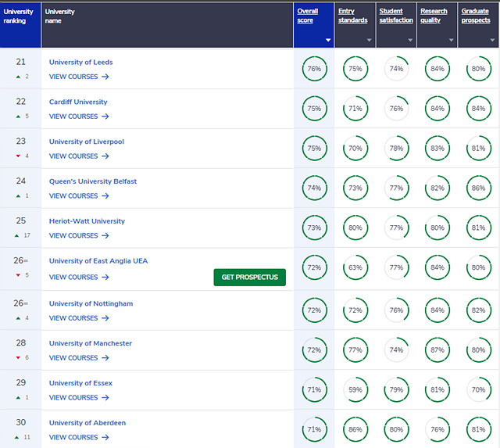Click University ranking column header

click(20, 25)
